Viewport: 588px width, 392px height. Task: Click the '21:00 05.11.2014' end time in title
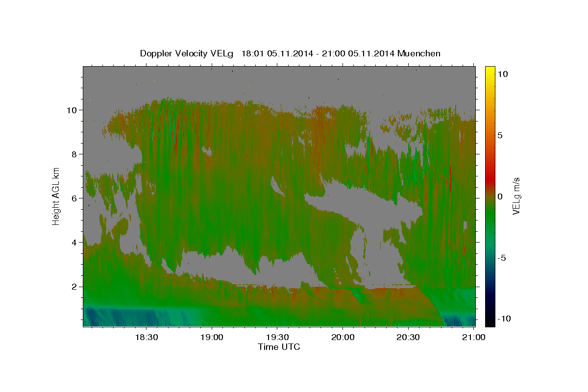[359, 53]
